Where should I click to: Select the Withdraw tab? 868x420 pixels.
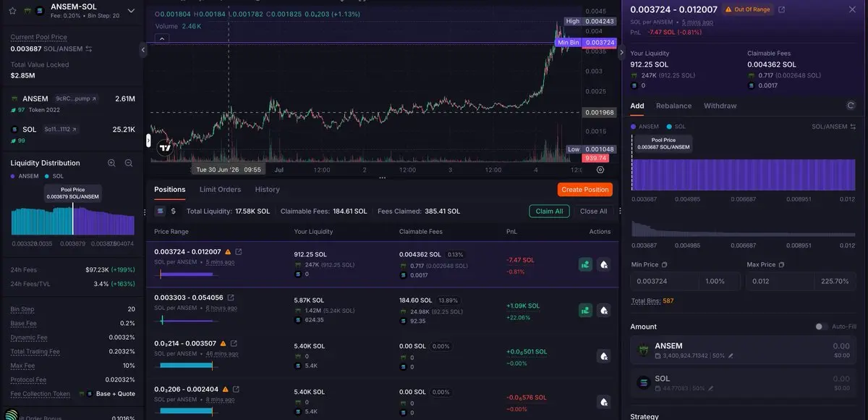click(720, 106)
